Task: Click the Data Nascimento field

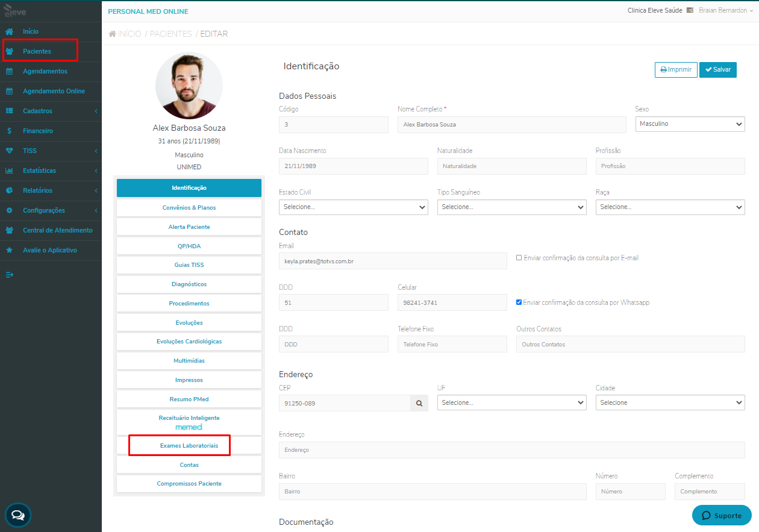Action: tap(354, 166)
